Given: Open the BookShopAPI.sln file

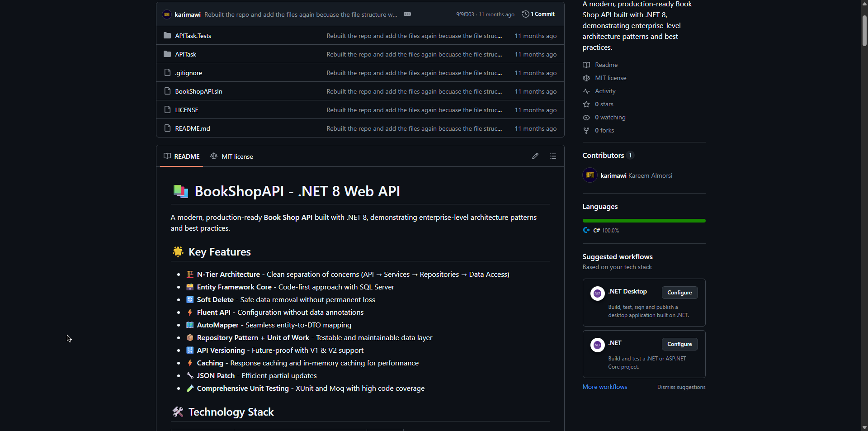Looking at the screenshot, I should coord(198,91).
